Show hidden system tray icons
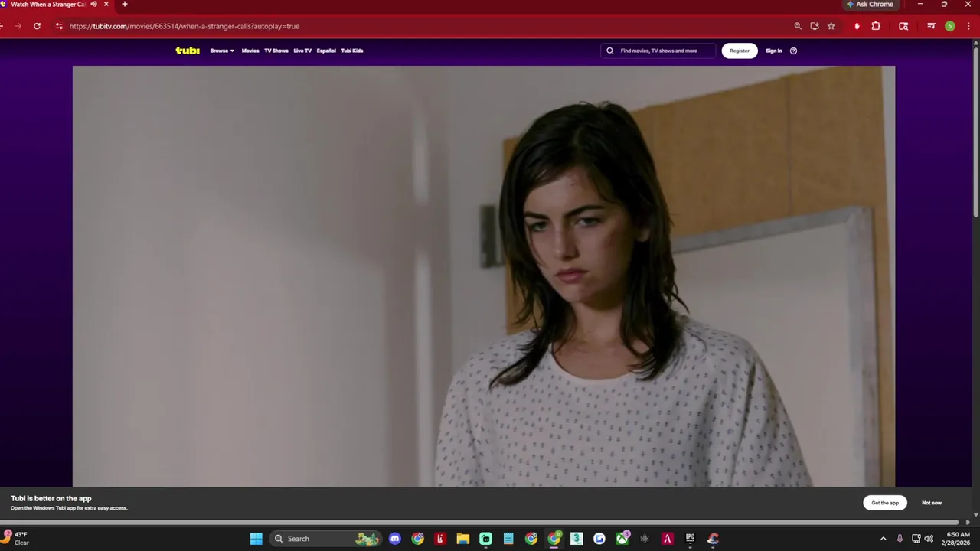This screenshot has height=551, width=980. (x=883, y=539)
